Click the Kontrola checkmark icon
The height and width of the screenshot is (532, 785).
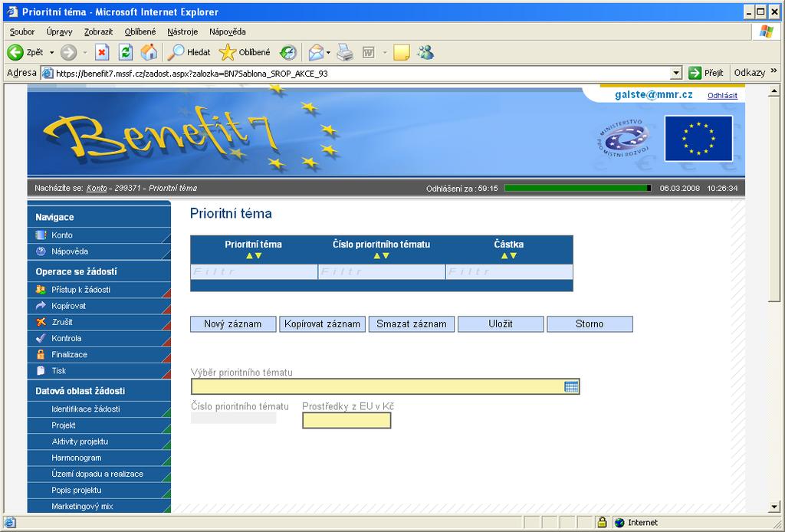[x=41, y=338]
